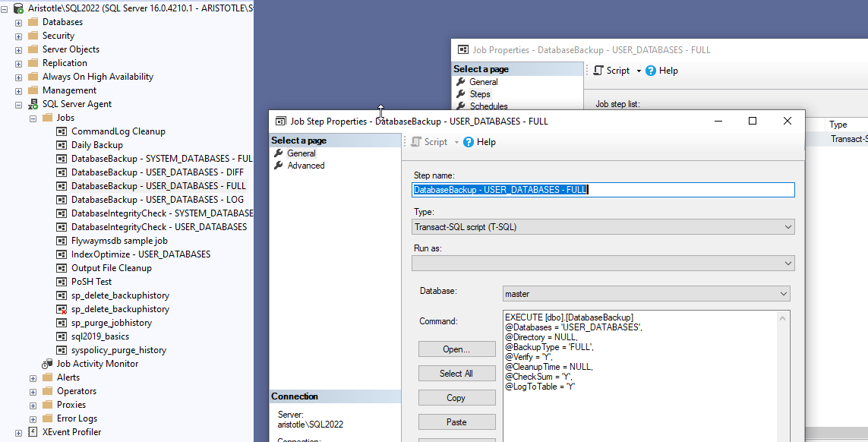
Task: Click the Paste button
Action: click(456, 422)
